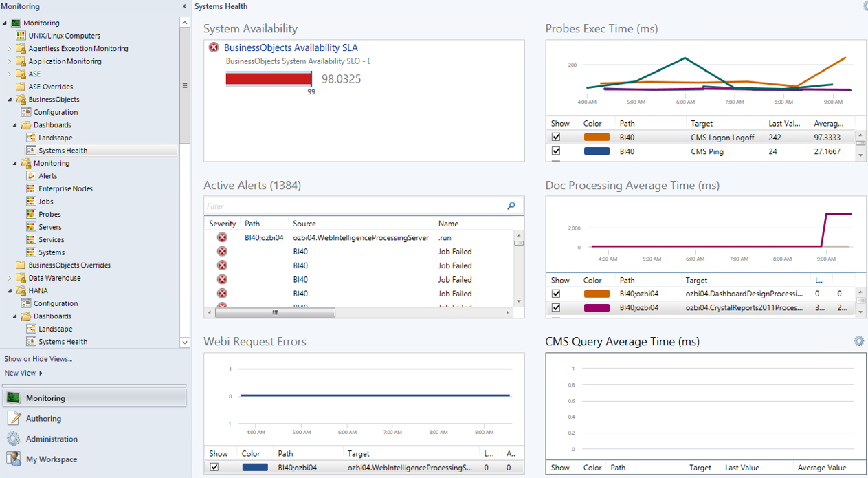Click the BusinessObjects Configuration view icon
This screenshot has width=868, height=478.
tap(26, 112)
